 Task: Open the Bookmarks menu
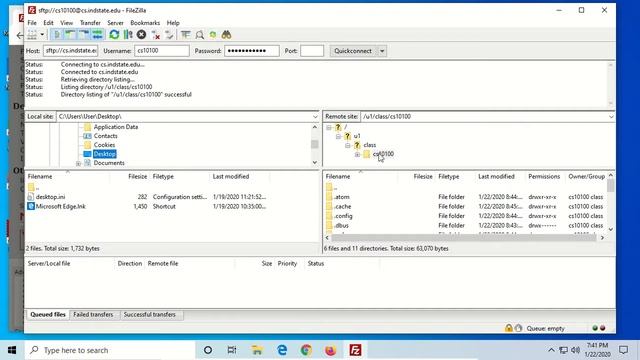(x=145, y=23)
